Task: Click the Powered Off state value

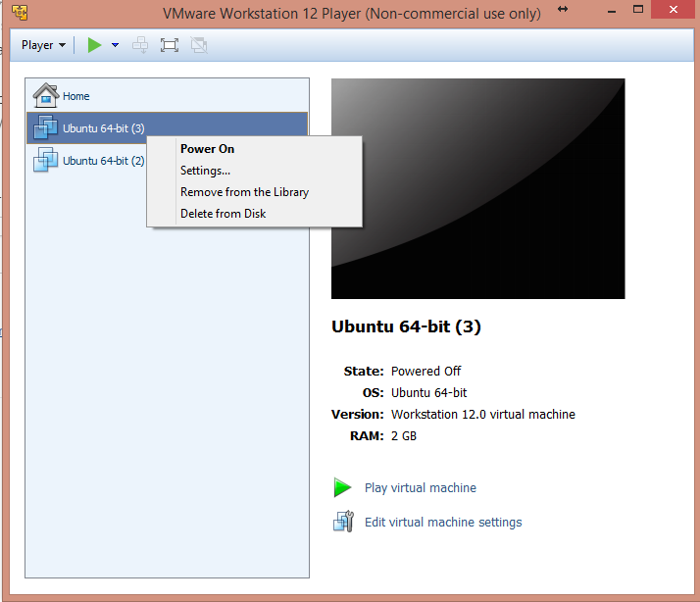Action: (425, 372)
